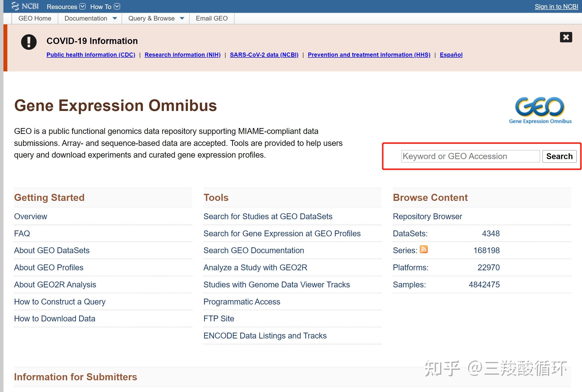The image size is (582, 392).
Task: Open the Series RSS feed icon
Action: tap(423, 250)
